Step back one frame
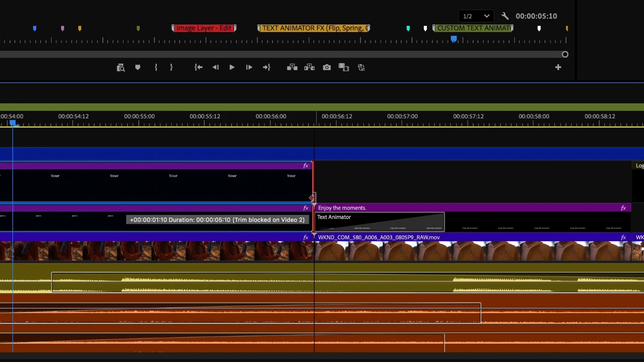This screenshot has width=644, height=362. click(215, 68)
